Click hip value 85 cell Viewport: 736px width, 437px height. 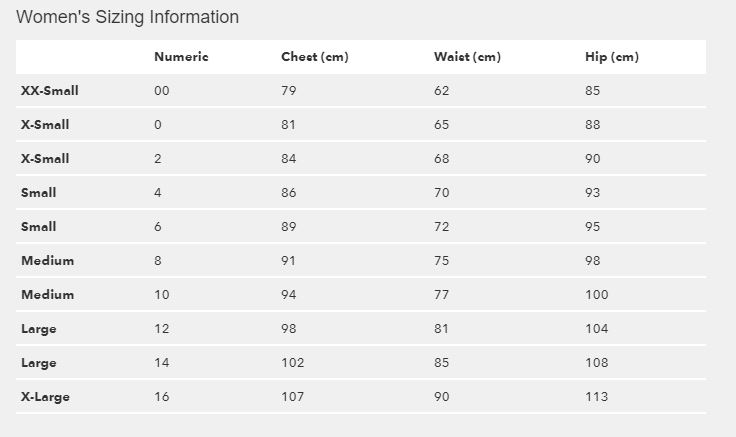pos(593,91)
